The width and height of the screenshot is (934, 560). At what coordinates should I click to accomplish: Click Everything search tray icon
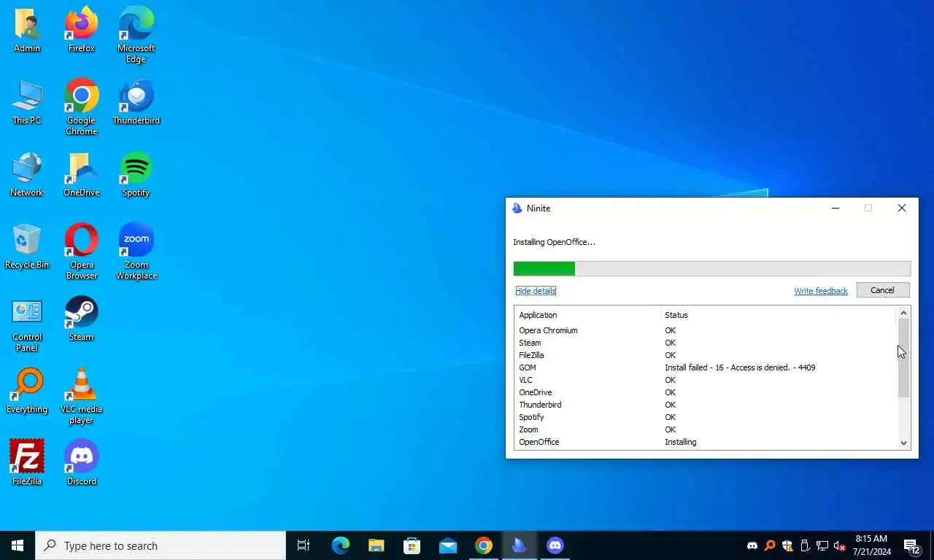pyautogui.click(x=770, y=545)
